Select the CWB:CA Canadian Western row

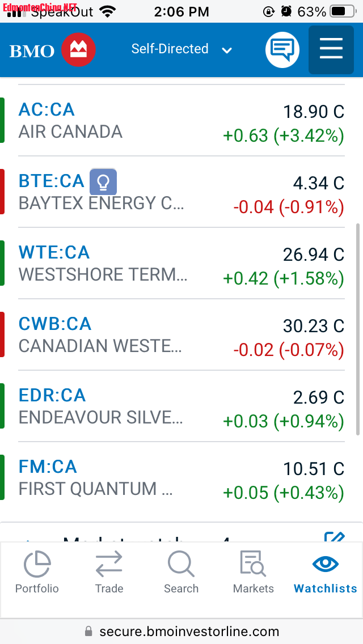coord(180,334)
